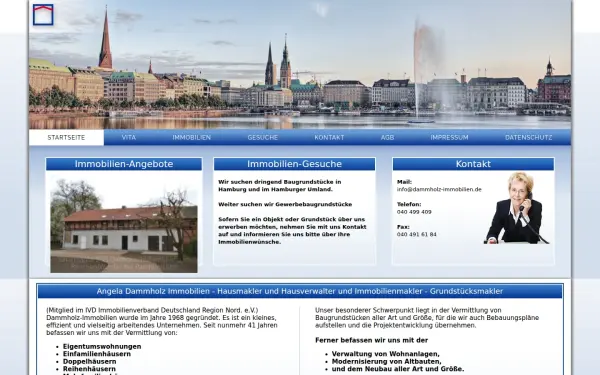This screenshot has height=375, width=600.
Task: Click the Kontakt panel heading
Action: point(473,164)
